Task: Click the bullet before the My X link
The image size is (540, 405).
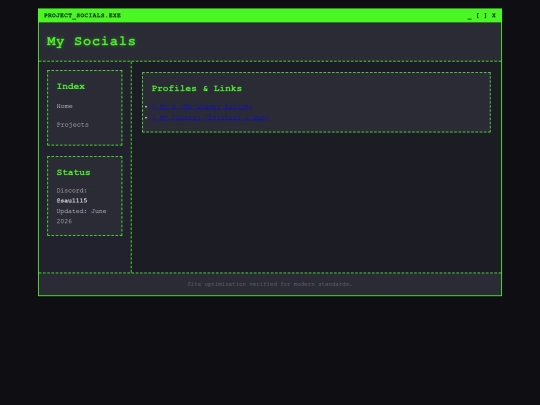Action: [146, 107]
